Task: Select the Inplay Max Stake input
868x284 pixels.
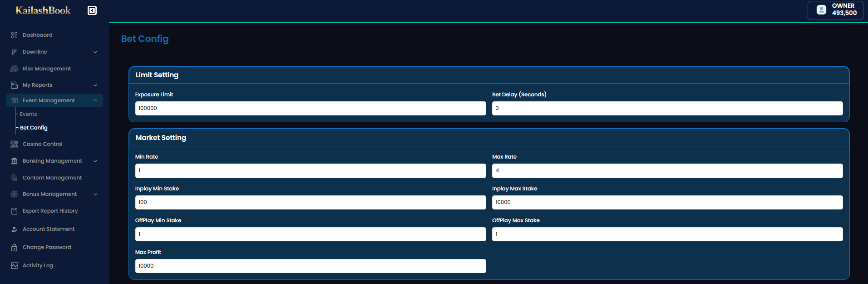Action: (x=667, y=203)
